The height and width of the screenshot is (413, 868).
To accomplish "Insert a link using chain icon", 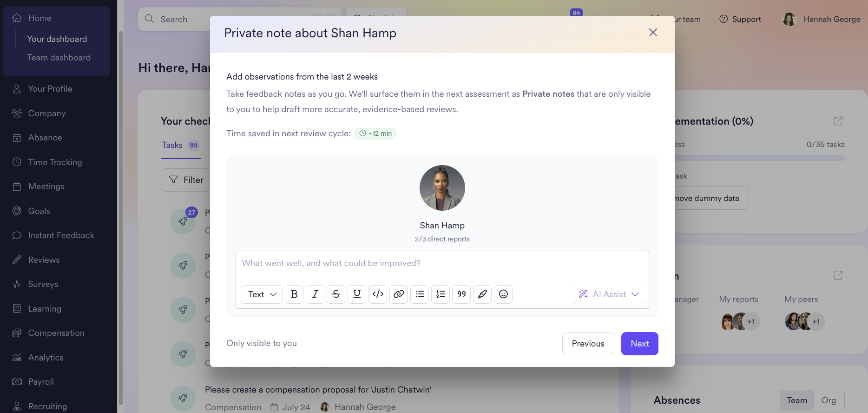I will click(399, 294).
